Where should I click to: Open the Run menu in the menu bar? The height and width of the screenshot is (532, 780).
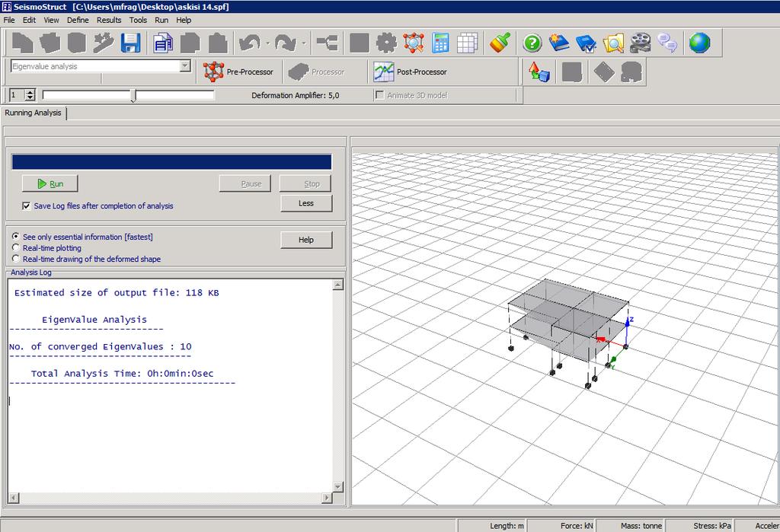click(161, 20)
